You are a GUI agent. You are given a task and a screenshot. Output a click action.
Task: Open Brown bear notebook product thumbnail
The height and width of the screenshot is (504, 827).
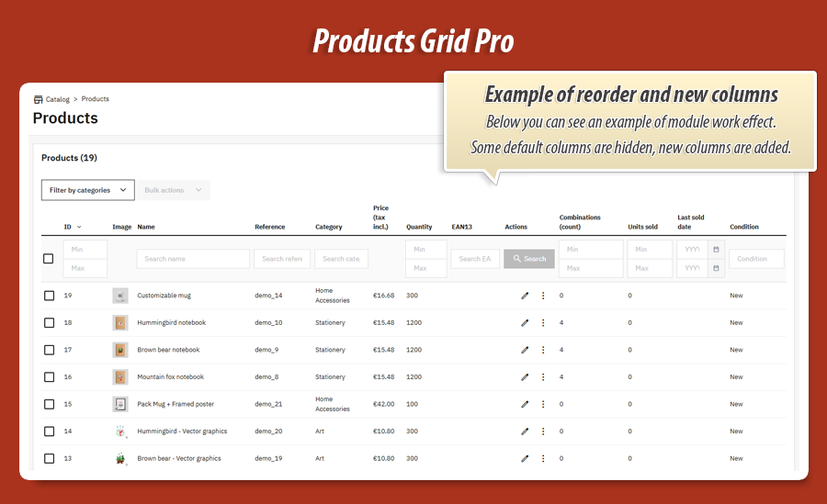click(x=120, y=350)
